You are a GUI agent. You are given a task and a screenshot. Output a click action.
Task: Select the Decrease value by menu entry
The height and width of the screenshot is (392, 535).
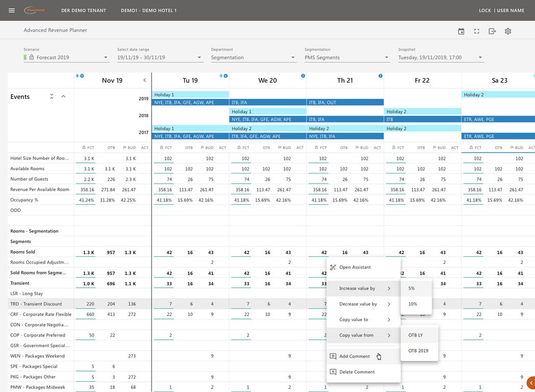tap(358, 304)
